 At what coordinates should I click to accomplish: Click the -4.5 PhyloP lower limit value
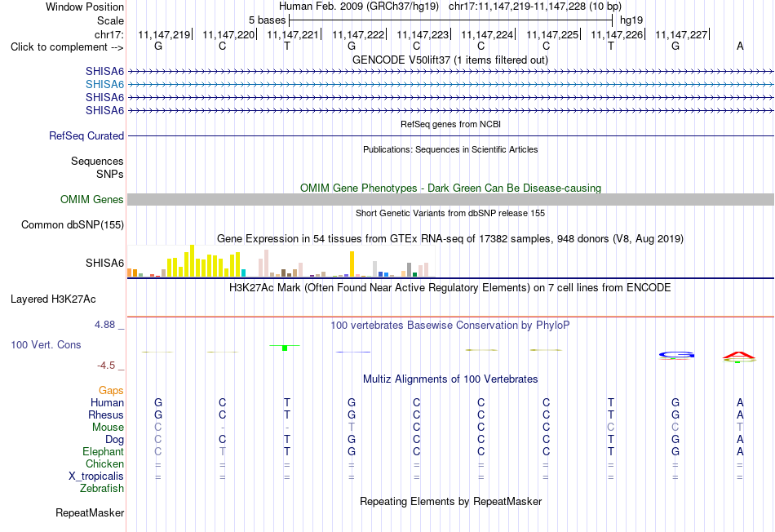click(x=106, y=366)
